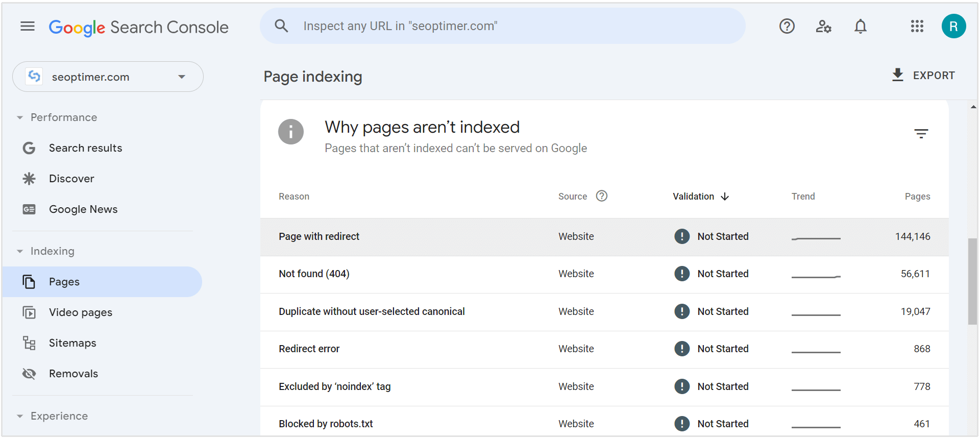Click the Help question mark icon
The image size is (980, 439).
point(787,26)
